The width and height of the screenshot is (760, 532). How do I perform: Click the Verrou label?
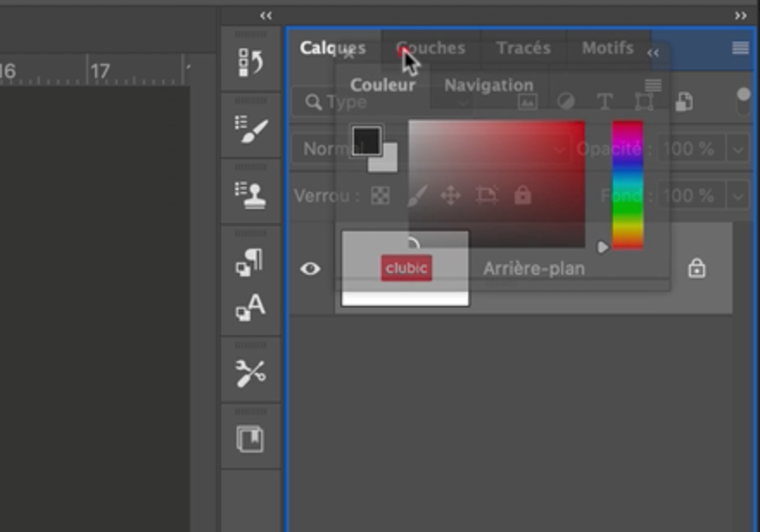click(326, 196)
